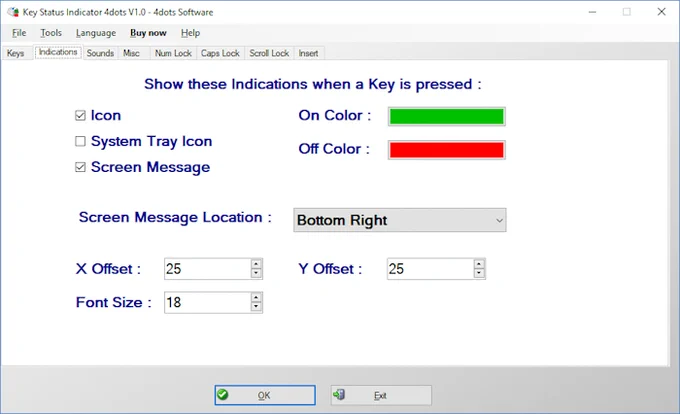
Task: Click the Buy now menu item
Action: tap(148, 33)
